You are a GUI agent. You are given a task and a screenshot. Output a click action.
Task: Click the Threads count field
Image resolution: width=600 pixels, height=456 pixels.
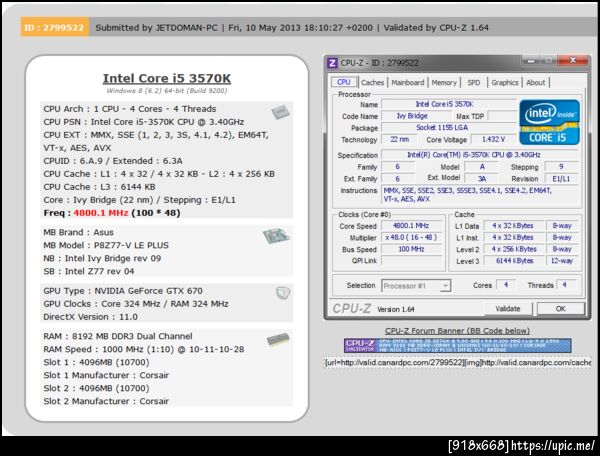[x=566, y=285]
